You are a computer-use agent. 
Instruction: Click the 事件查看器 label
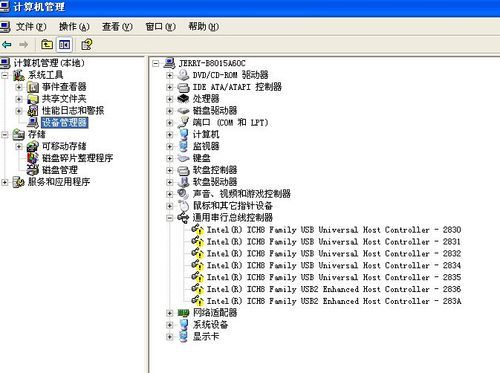pos(64,87)
